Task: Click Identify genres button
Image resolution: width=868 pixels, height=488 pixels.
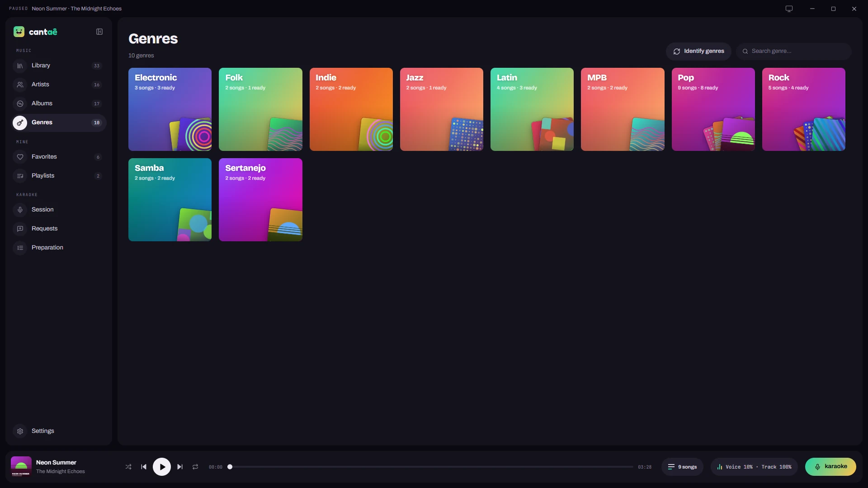Action: tap(698, 51)
